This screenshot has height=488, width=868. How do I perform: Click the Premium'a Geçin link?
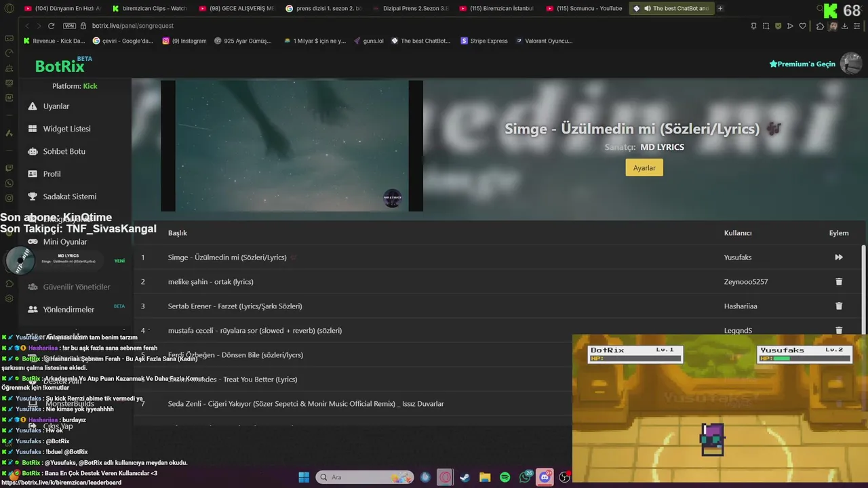802,64
